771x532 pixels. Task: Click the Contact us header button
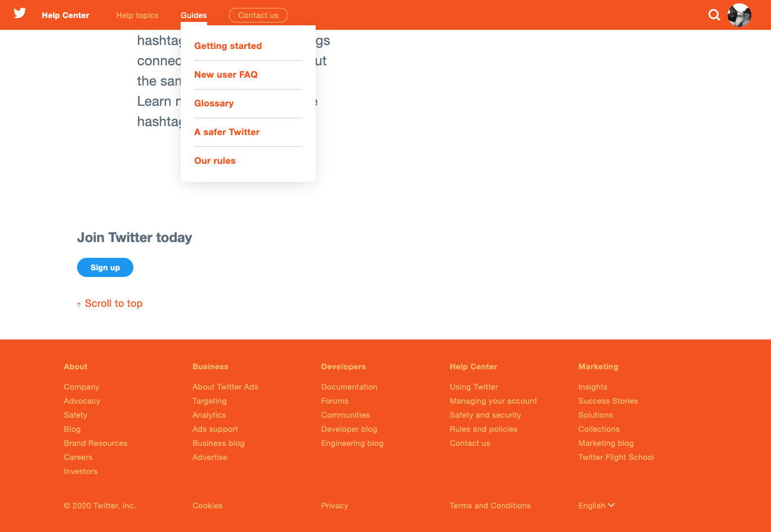click(258, 15)
